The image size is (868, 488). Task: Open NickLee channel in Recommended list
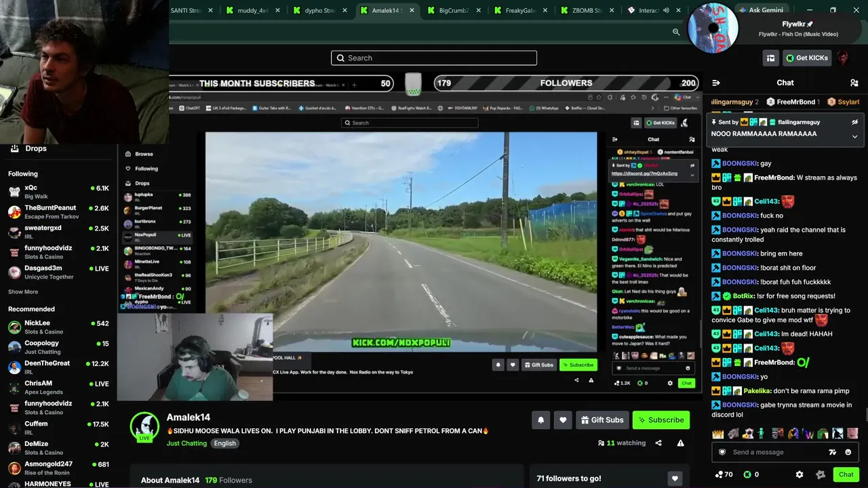(x=58, y=327)
